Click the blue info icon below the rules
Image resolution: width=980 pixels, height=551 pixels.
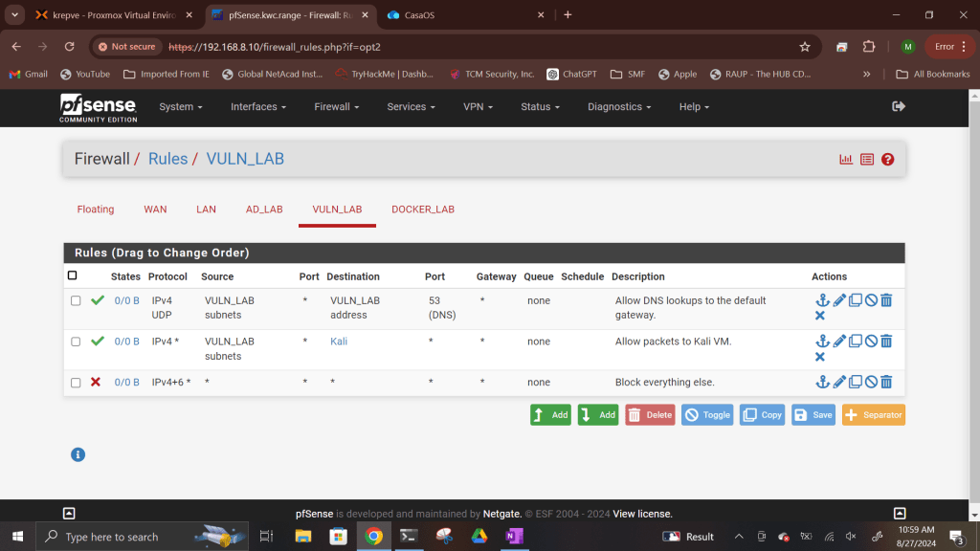coord(78,454)
